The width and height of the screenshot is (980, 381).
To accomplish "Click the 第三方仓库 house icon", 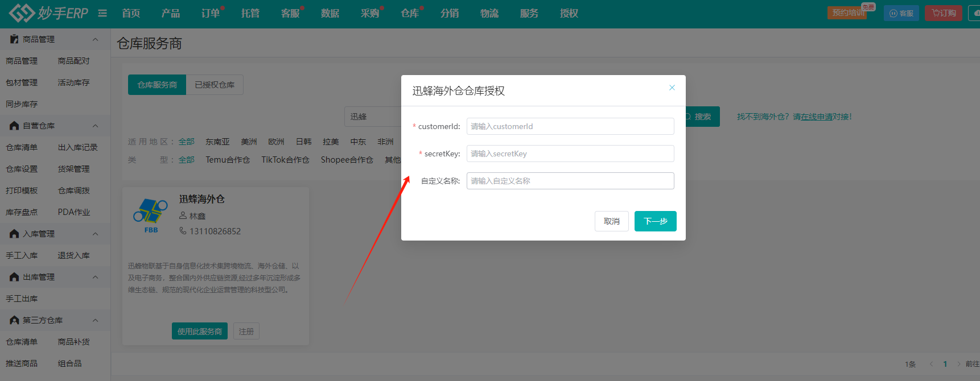I will tap(14, 320).
